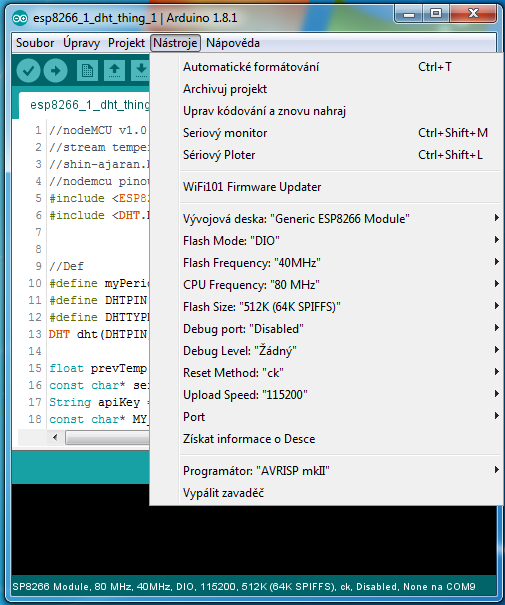505x605 pixels.
Task: Open Seriový monitor
Action: pyautogui.click(x=326, y=133)
